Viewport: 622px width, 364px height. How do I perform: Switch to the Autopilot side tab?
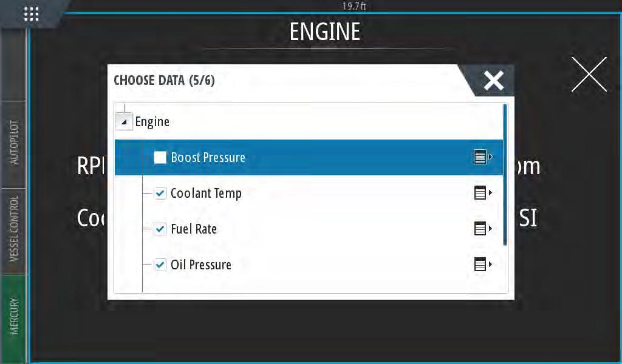13,143
